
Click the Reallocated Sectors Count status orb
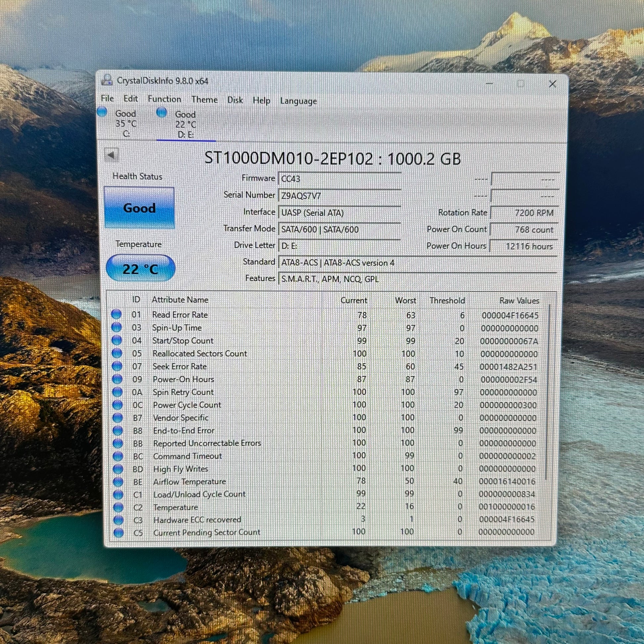(117, 353)
